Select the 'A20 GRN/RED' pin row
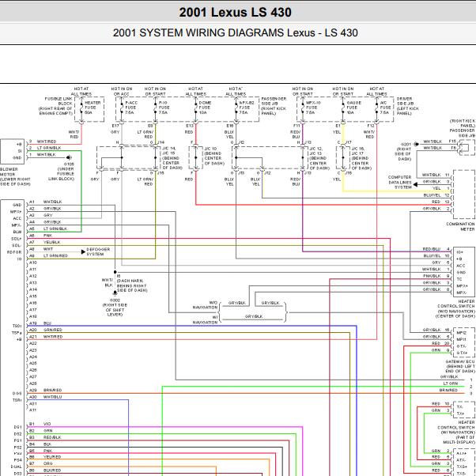 pyautogui.click(x=46, y=330)
